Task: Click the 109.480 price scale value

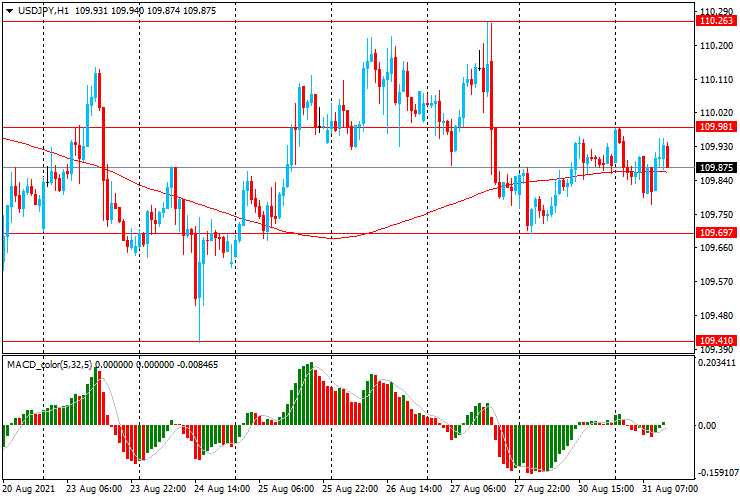Action: (716, 315)
